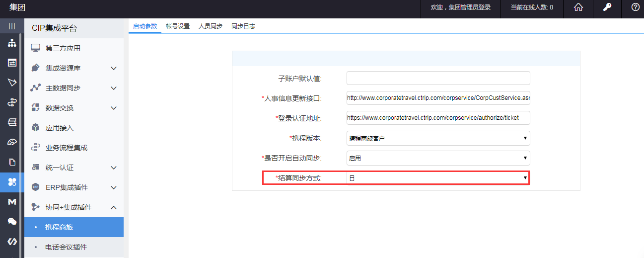
Task: Click the icon beside 集成资源库
Action: (x=35, y=68)
